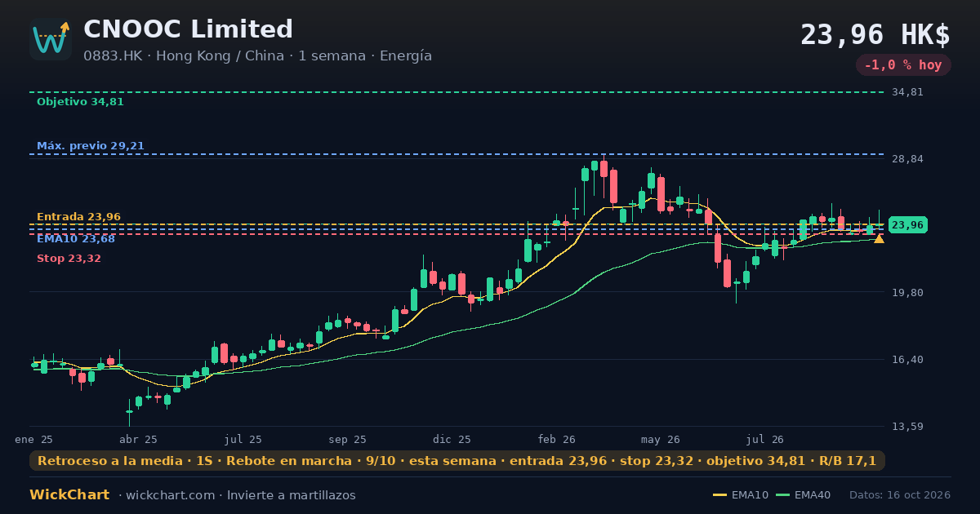Click the green 23,96 price tag
This screenshot has width=980, height=514.
tap(907, 225)
